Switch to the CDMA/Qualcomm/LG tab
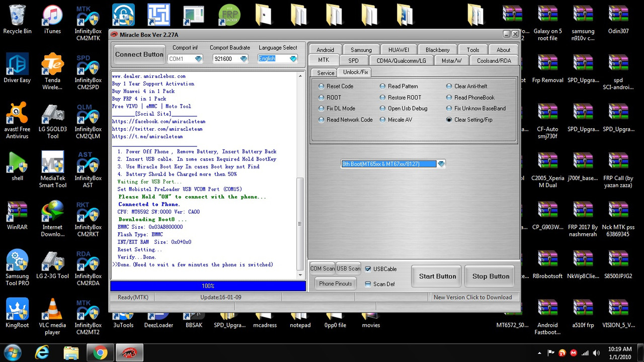 coord(401,60)
